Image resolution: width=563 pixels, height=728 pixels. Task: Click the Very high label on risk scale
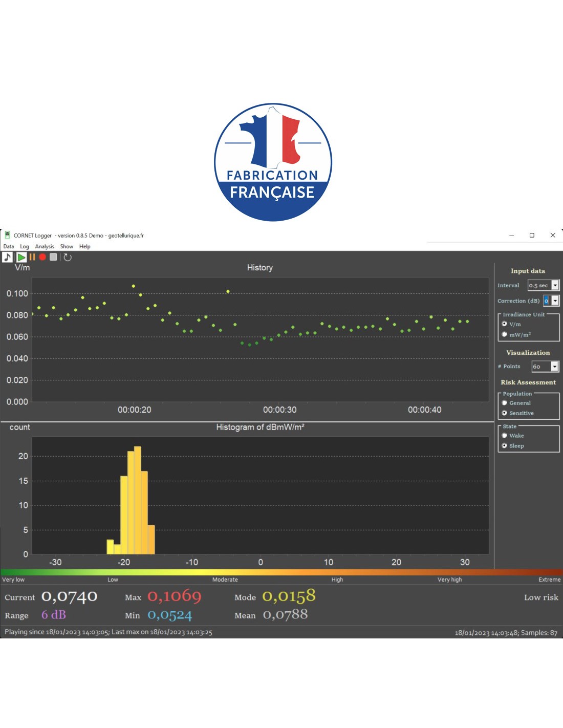tap(450, 580)
